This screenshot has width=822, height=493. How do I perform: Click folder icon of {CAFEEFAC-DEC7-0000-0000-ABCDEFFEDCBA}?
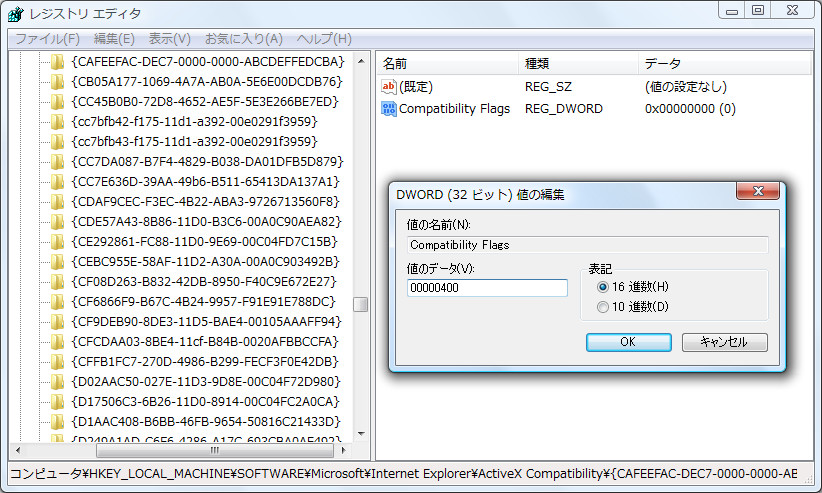click(57, 62)
